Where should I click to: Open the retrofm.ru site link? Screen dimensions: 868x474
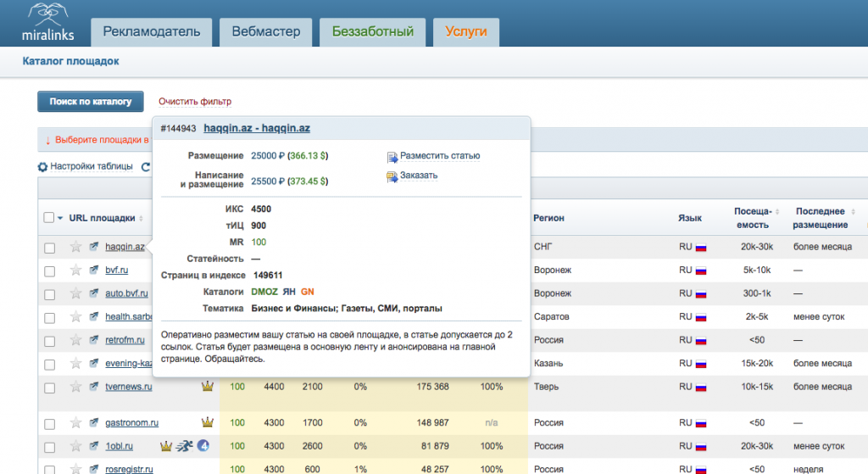pyautogui.click(x=125, y=340)
